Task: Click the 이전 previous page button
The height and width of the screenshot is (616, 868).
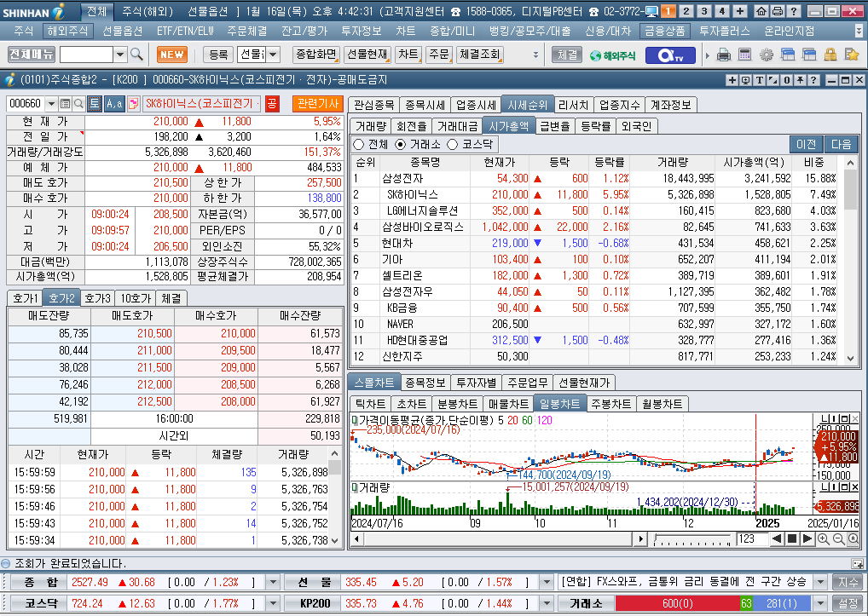Action: 806,144
